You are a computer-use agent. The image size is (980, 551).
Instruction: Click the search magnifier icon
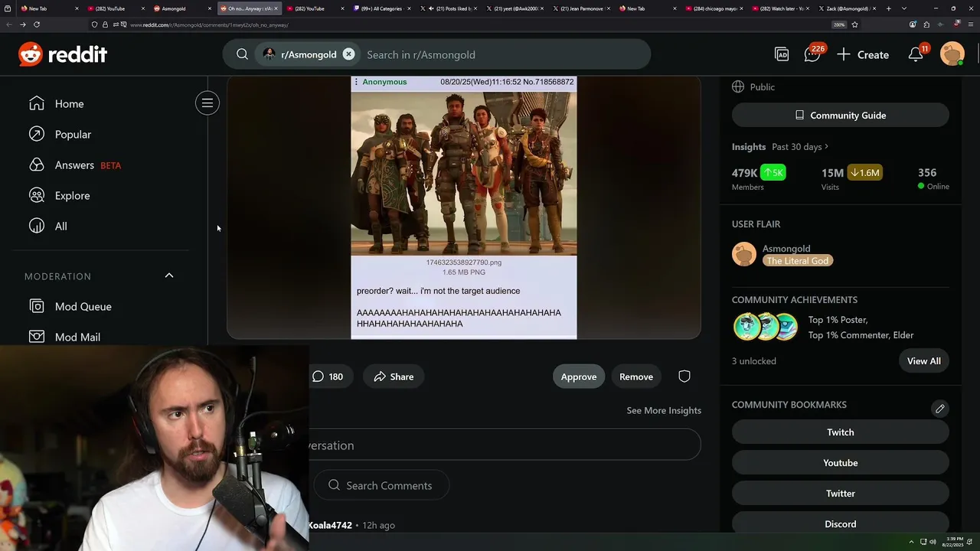242,54
